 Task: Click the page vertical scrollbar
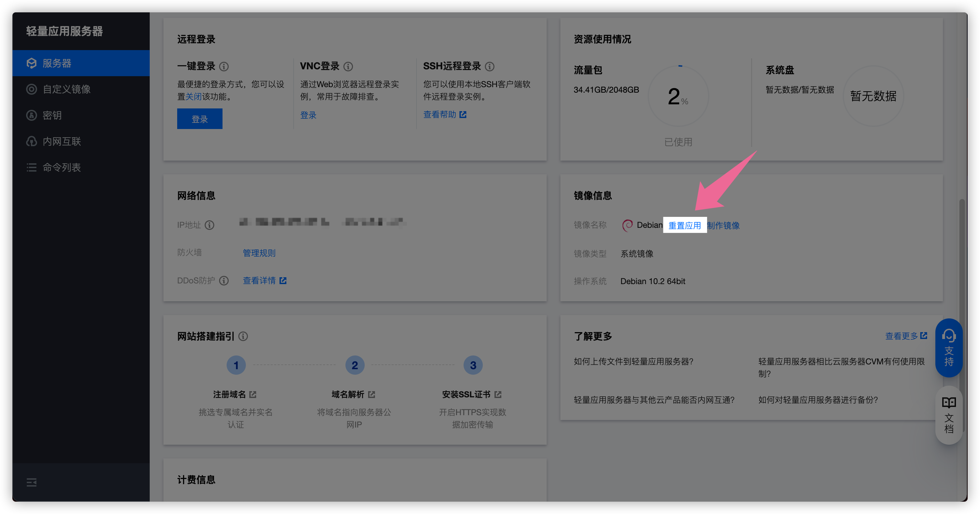click(962, 316)
